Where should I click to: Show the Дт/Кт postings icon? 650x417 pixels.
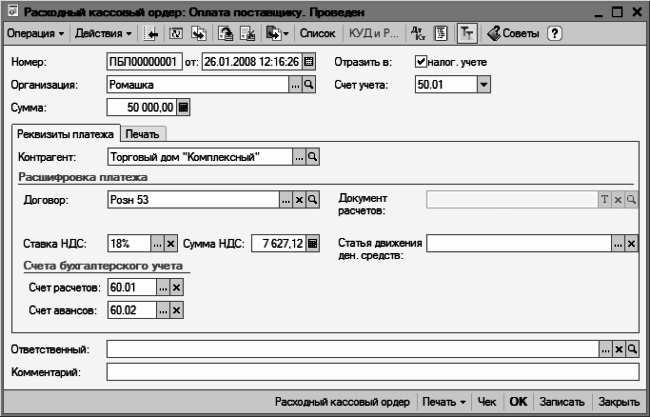coord(418,34)
